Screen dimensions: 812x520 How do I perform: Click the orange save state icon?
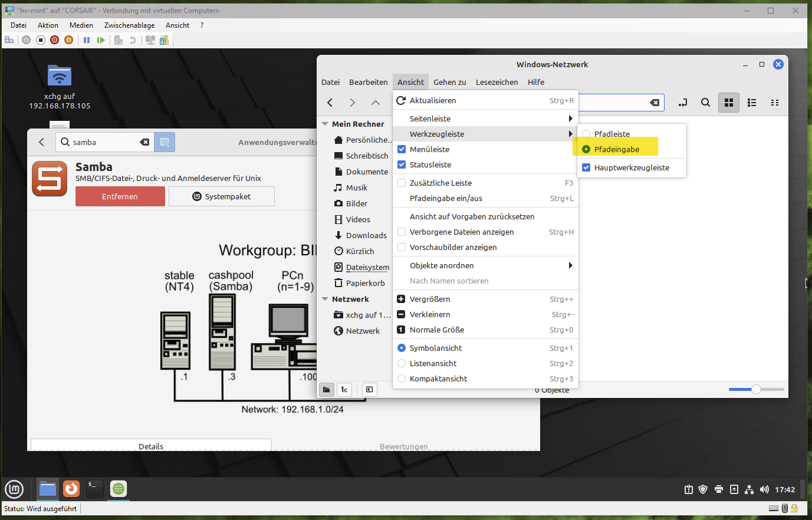pos(68,40)
